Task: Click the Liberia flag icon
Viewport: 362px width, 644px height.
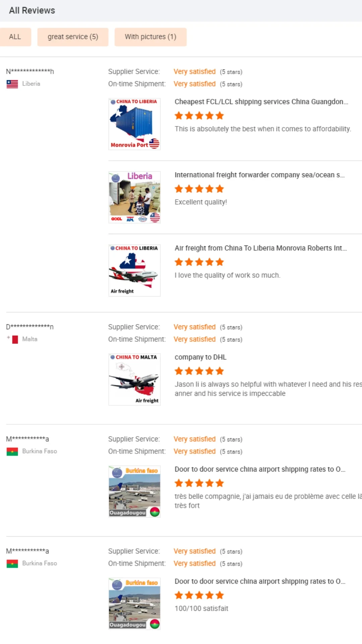Action: coord(12,84)
